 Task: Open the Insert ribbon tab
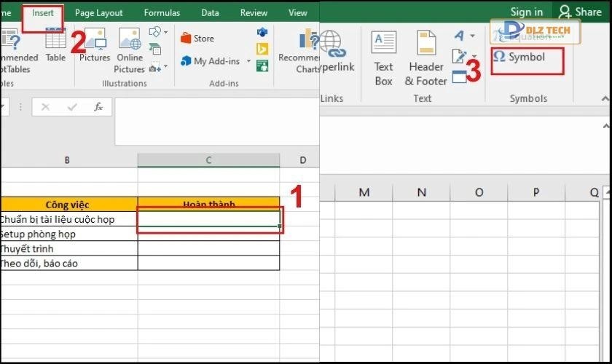click(43, 13)
